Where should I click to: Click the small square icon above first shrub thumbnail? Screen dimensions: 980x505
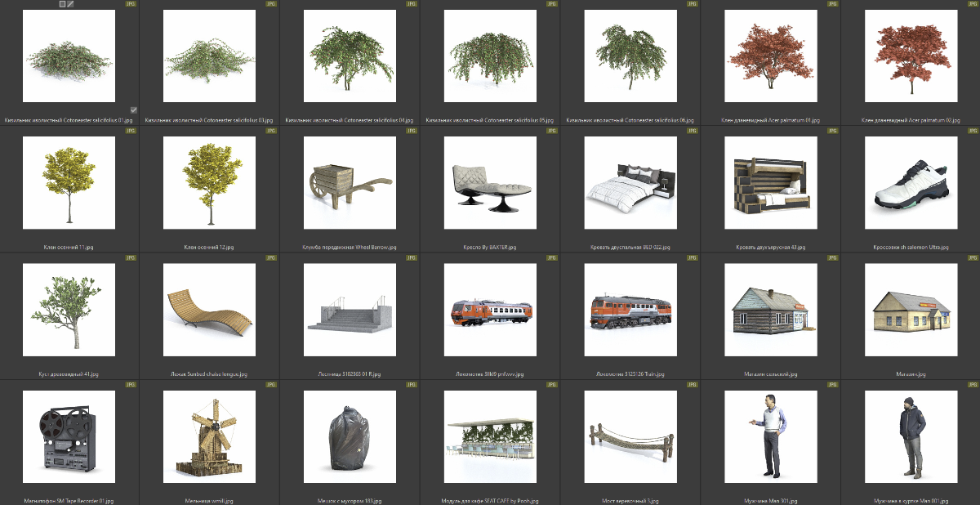[x=63, y=4]
